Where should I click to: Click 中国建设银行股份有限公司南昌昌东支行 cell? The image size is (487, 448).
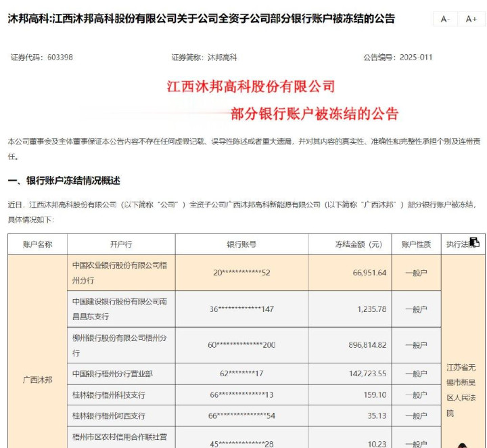(x=121, y=309)
